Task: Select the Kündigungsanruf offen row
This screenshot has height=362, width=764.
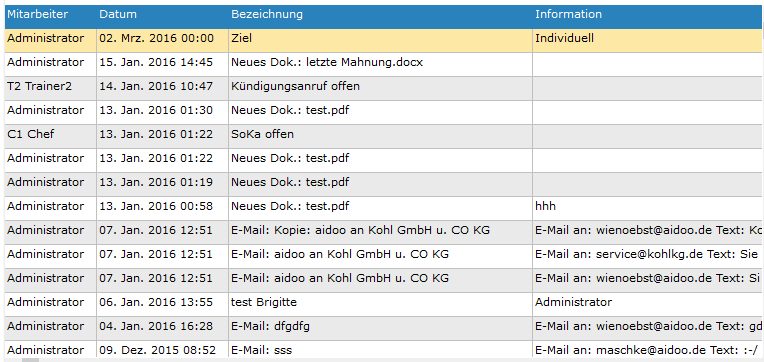Action: (384, 86)
